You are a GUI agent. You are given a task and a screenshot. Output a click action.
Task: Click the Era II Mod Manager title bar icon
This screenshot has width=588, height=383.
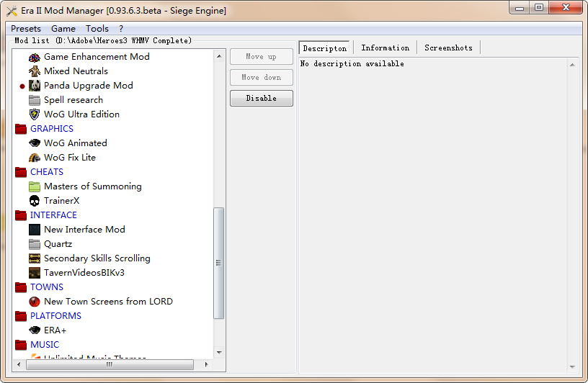12,11
